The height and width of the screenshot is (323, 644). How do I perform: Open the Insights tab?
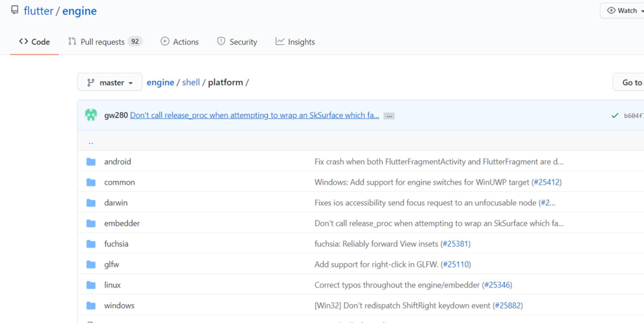click(295, 42)
